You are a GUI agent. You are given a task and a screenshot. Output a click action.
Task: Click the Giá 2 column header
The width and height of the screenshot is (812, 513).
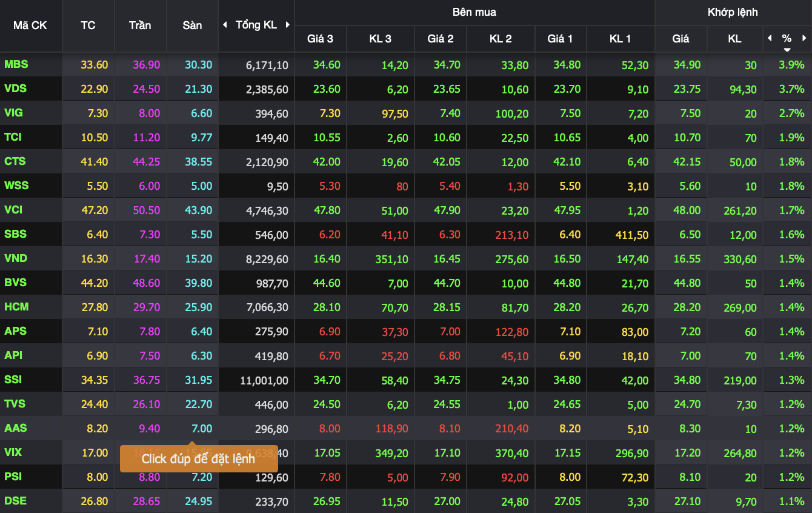(x=441, y=39)
